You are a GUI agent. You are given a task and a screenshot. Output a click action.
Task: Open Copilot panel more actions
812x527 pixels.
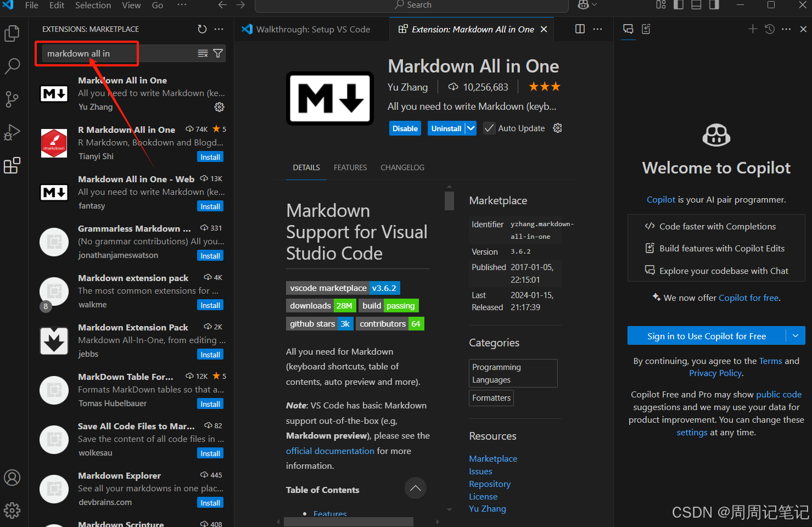tap(786, 29)
